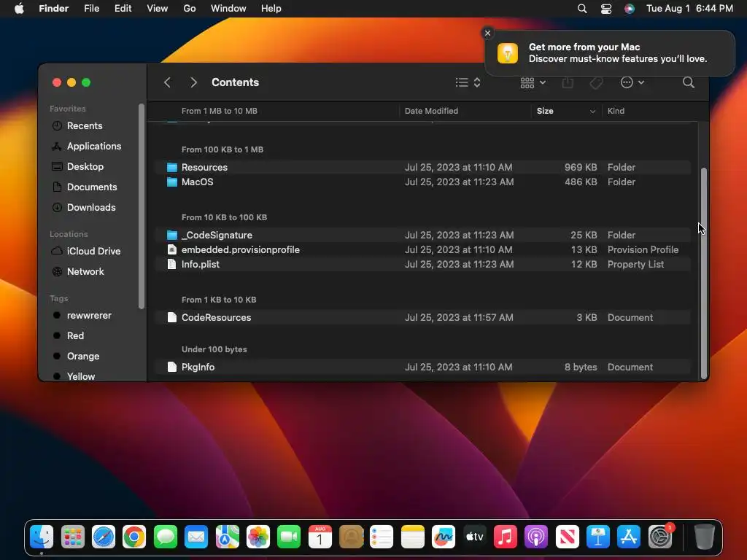This screenshot has height=560, width=747.
Task: Click the Edit Tags toolbar icon
Action: 595,83
